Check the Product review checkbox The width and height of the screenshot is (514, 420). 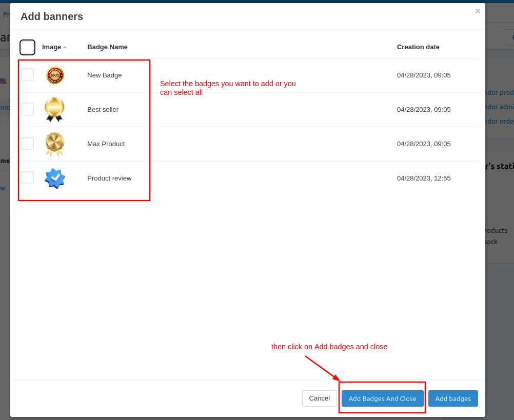[x=28, y=177]
